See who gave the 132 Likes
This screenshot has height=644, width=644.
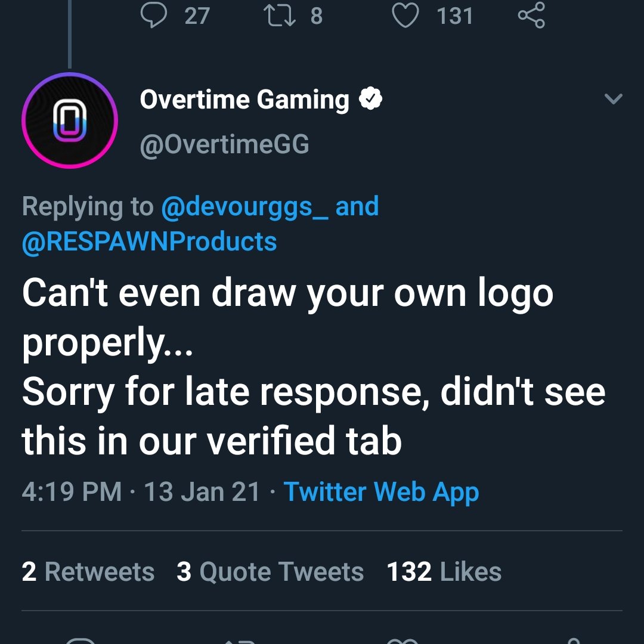444,572
